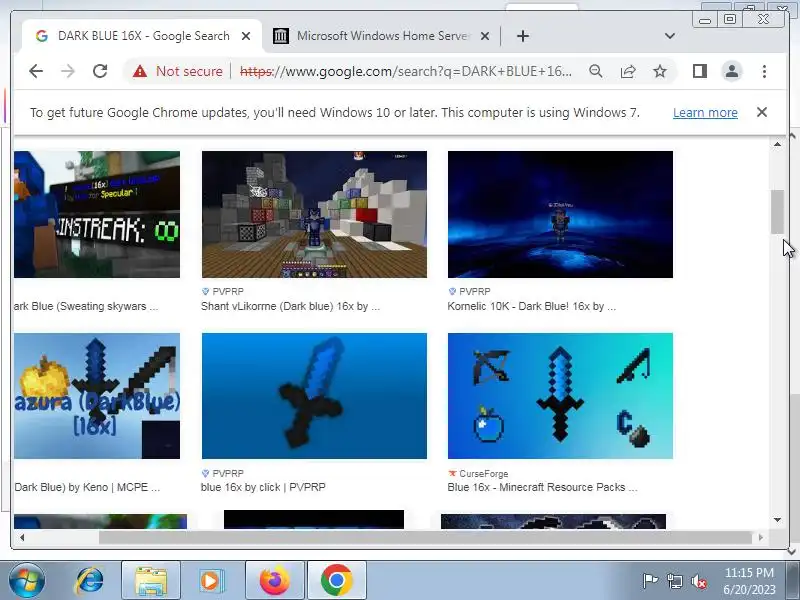Image resolution: width=800 pixels, height=600 pixels.
Task: Click the horizontal scrollbar thumb
Action: pyautogui.click(x=426, y=537)
